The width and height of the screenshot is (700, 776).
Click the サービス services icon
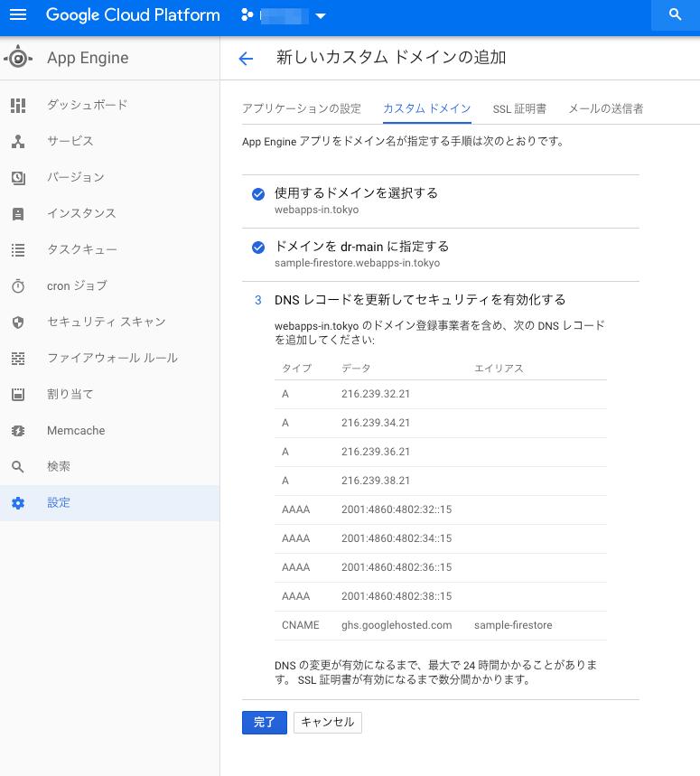coord(18,141)
